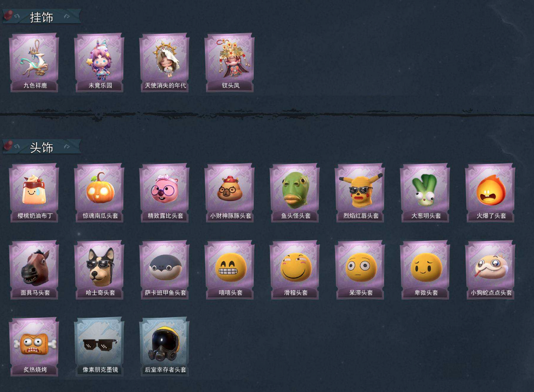This screenshot has width=534, height=392.
Task: Choose the 萨卡班甲鱼头套 item
Action: tap(165, 270)
